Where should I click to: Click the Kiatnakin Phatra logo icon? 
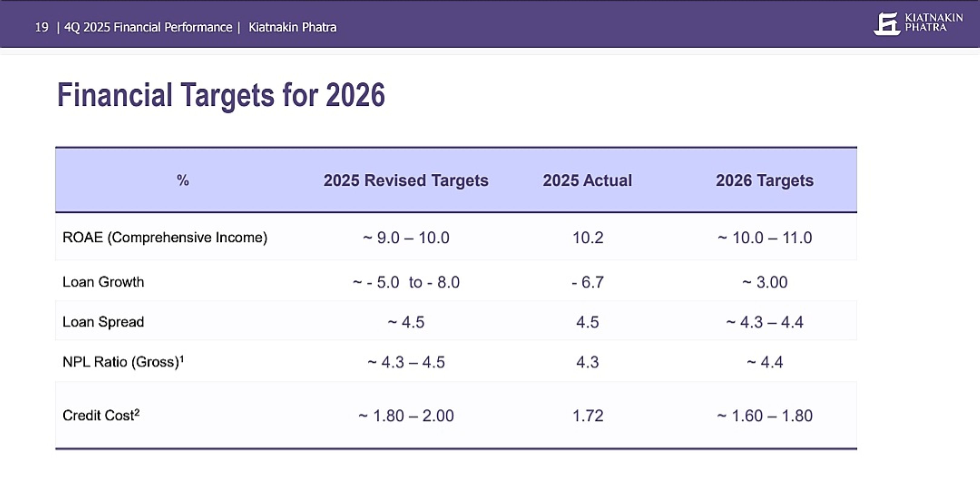point(887,24)
